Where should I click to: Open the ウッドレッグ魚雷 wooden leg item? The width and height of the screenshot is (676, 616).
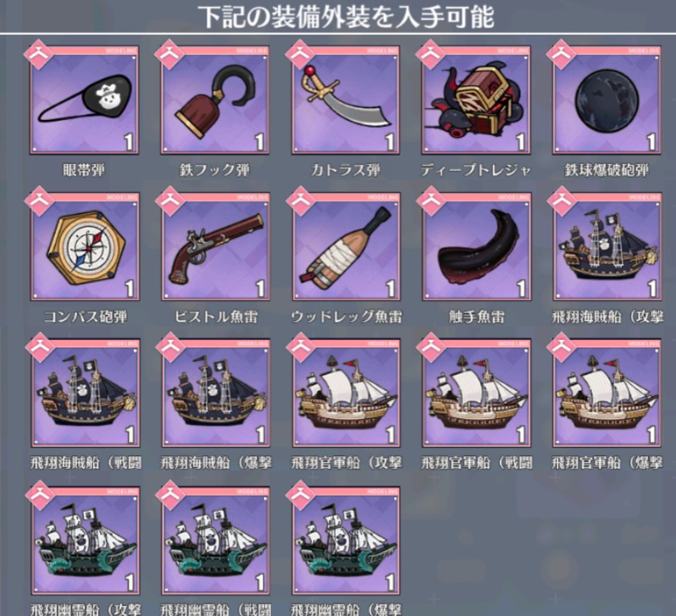(x=346, y=247)
